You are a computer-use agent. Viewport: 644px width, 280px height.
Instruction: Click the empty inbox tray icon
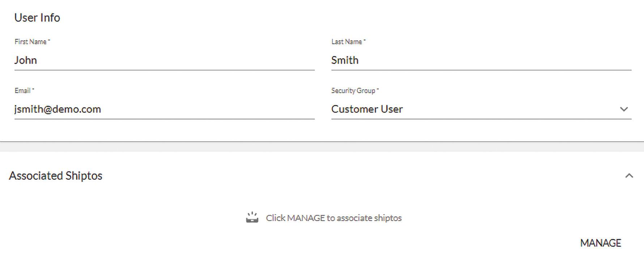click(x=252, y=218)
